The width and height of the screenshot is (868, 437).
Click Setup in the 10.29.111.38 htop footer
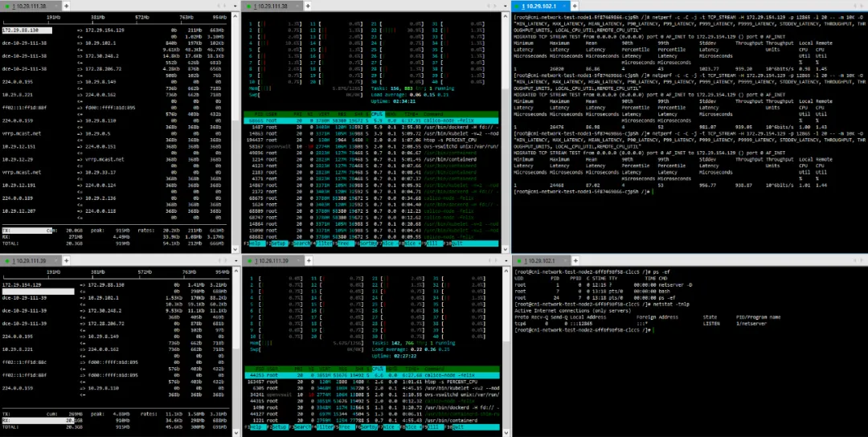point(279,243)
